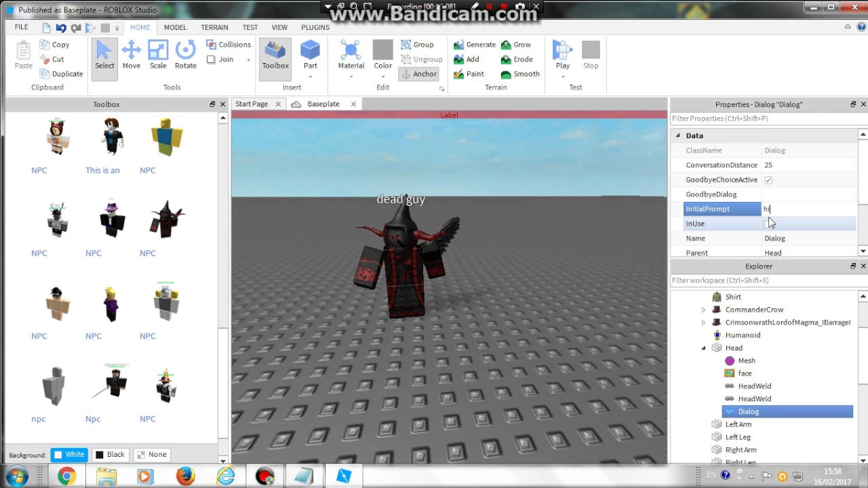Screen dimensions: 868x488
Task: Select Mesh under Head in Explorer
Action: point(747,361)
